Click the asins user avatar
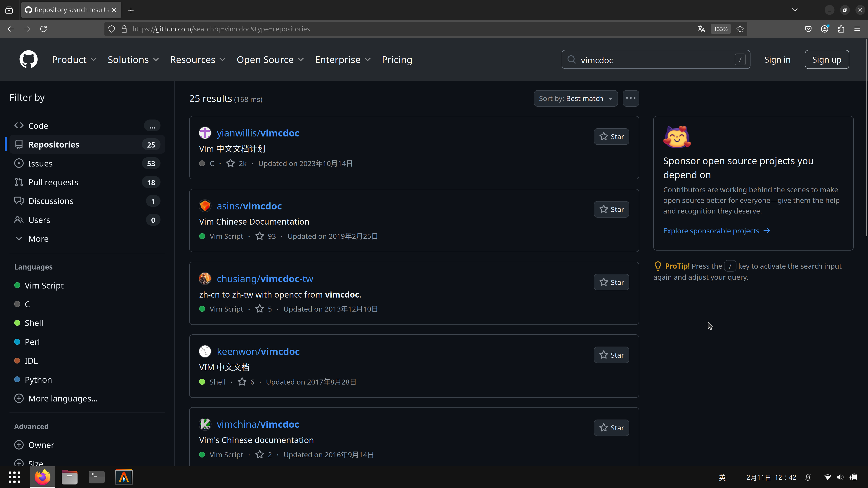 coord(205,206)
